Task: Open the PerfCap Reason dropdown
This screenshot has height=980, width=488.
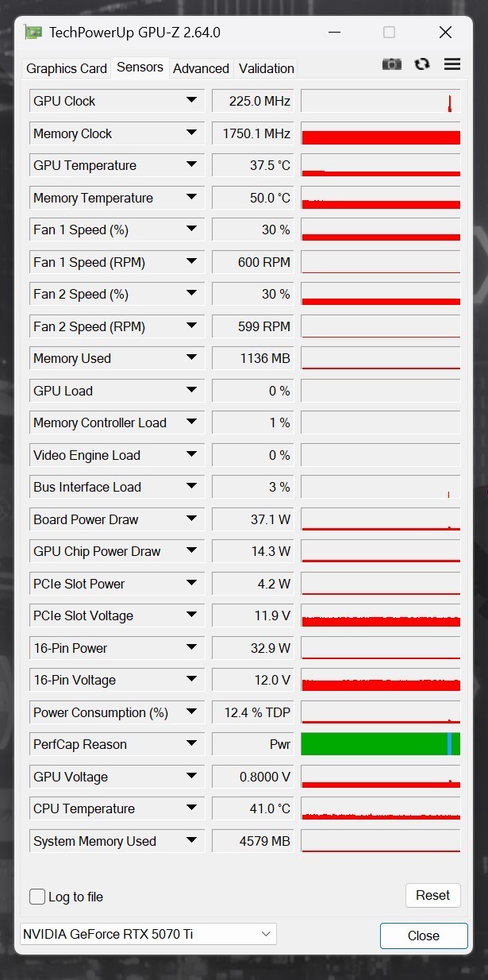Action: point(190,744)
